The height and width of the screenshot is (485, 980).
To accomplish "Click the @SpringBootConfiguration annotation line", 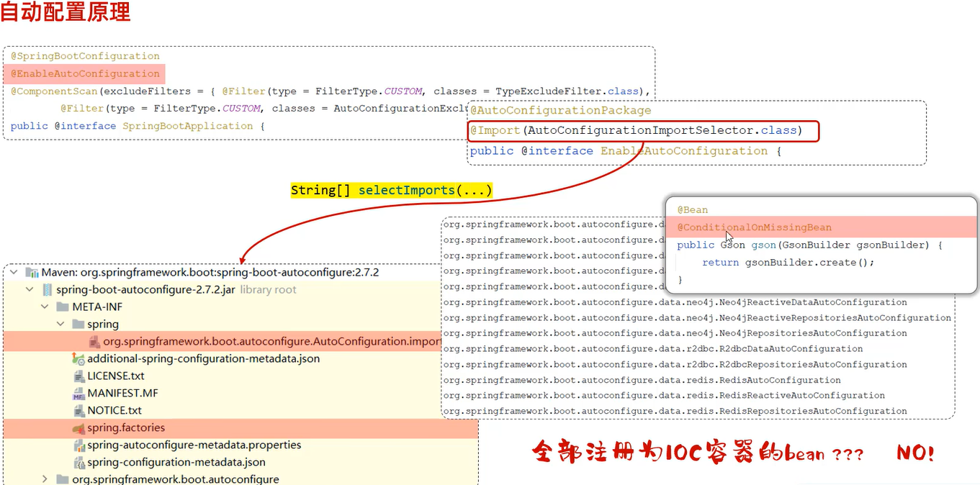I will pyautogui.click(x=86, y=56).
